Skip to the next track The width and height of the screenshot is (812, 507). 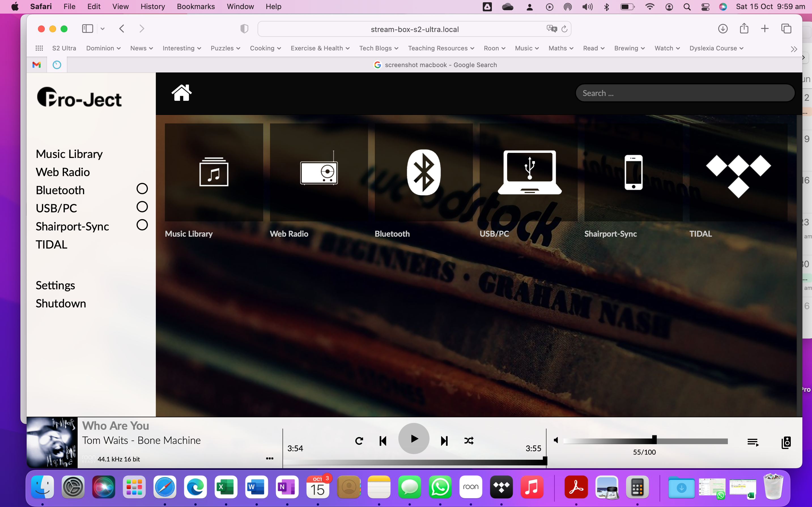coord(444,440)
